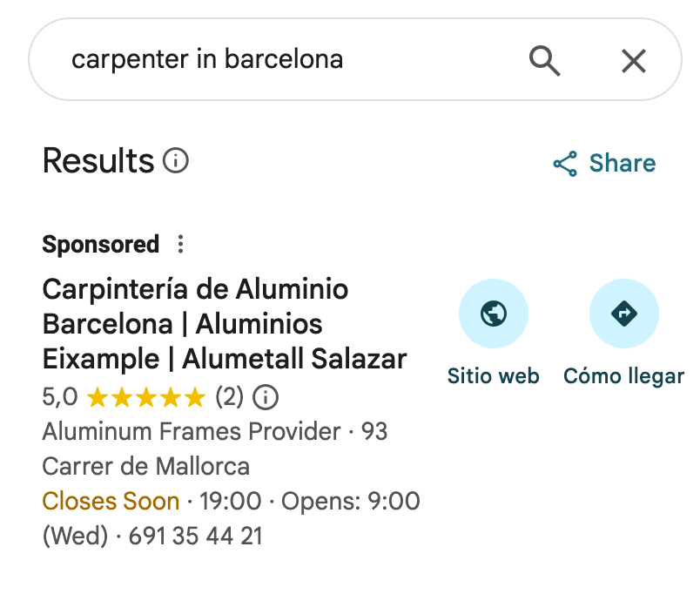Click the 'Closes Soon' hours status
The width and height of the screenshot is (700, 594).
tap(111, 502)
